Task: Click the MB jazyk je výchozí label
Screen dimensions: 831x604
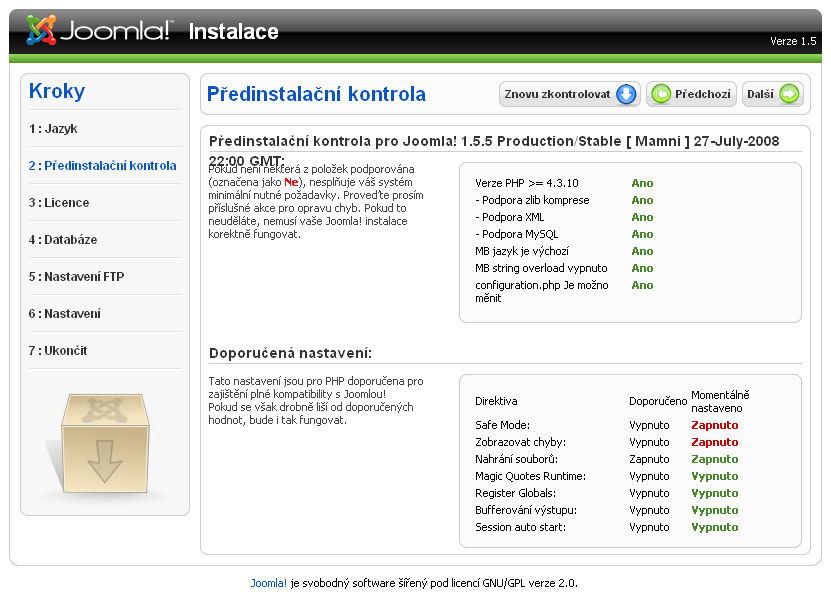Action: [x=521, y=251]
